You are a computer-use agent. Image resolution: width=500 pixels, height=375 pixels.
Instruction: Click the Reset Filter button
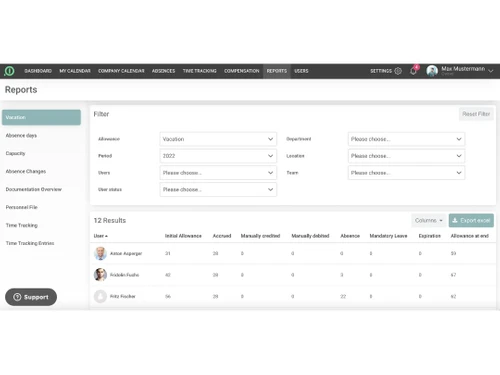476,114
